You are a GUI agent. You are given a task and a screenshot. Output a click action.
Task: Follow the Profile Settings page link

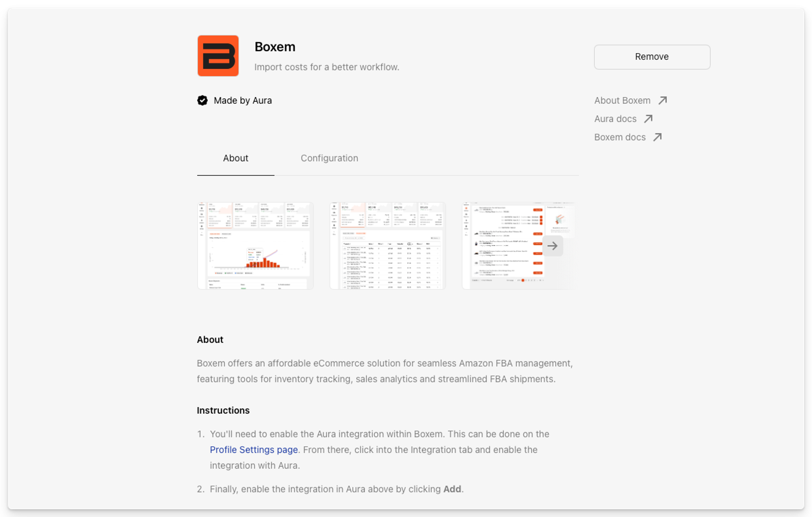(254, 450)
